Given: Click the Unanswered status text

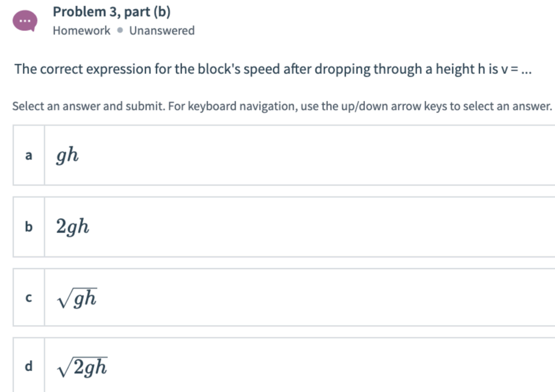Looking at the screenshot, I should coord(162,31).
